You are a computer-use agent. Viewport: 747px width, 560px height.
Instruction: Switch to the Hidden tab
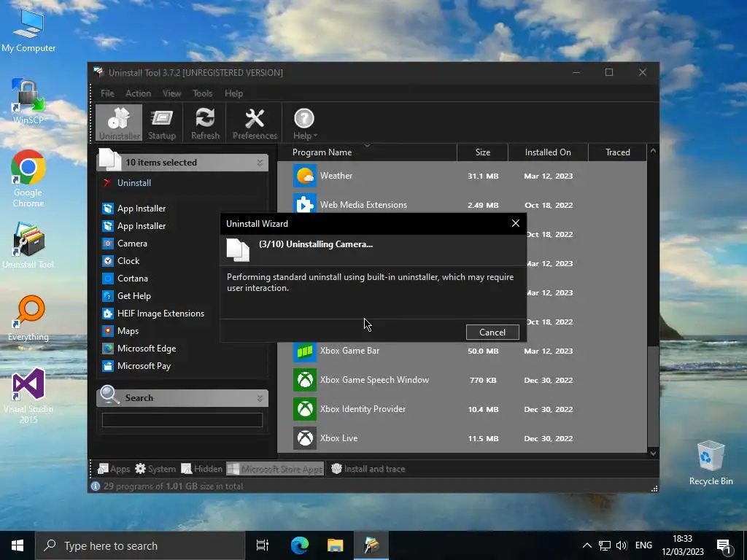coord(202,469)
